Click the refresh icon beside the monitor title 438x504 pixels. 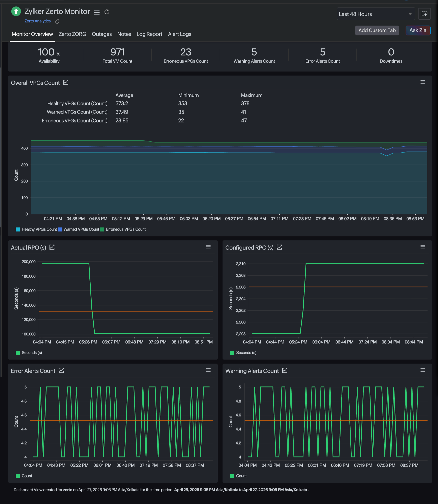pyautogui.click(x=107, y=12)
